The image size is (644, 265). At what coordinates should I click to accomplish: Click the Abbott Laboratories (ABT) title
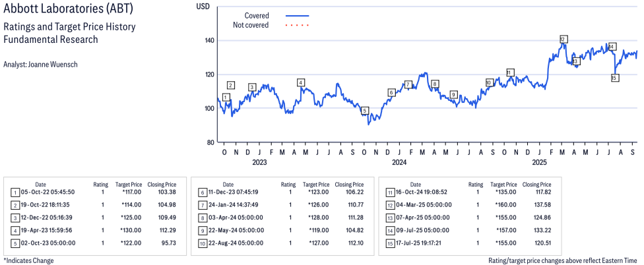click(68, 9)
